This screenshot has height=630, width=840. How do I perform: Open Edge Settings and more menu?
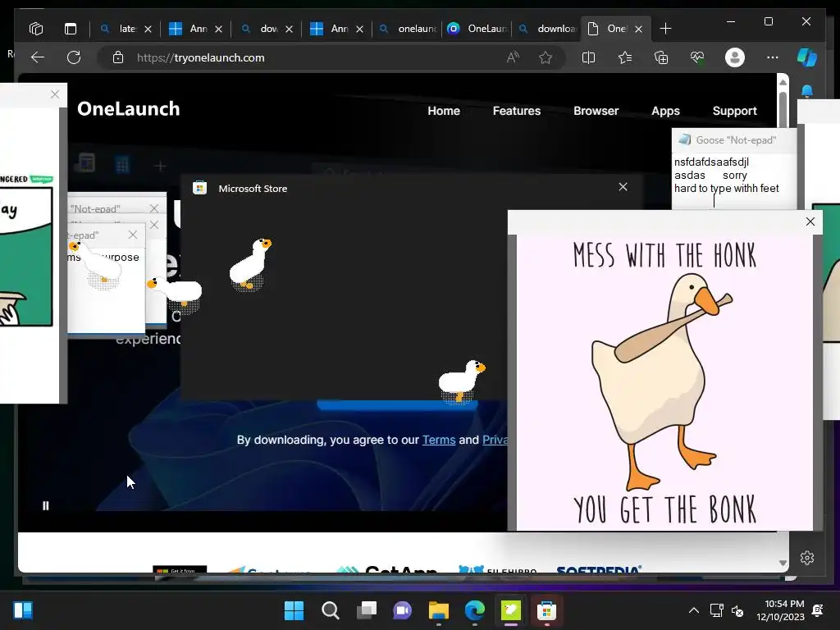coord(772,57)
